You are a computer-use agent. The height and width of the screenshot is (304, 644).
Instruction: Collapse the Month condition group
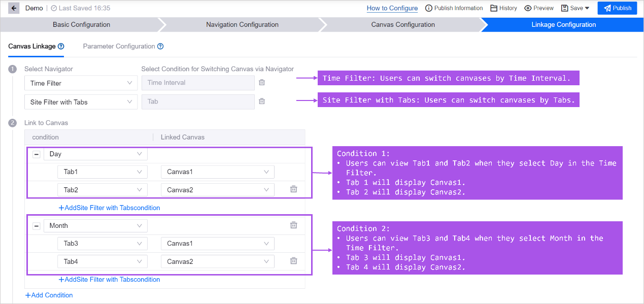[x=37, y=226]
